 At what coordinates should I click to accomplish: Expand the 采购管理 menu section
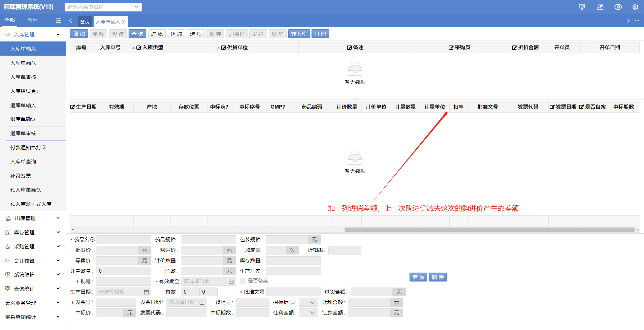coord(58,246)
